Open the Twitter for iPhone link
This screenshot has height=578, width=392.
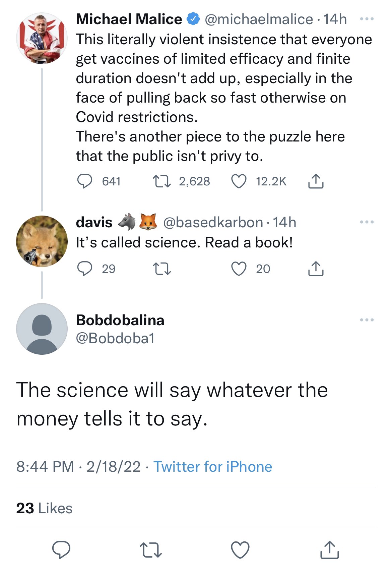213,467
